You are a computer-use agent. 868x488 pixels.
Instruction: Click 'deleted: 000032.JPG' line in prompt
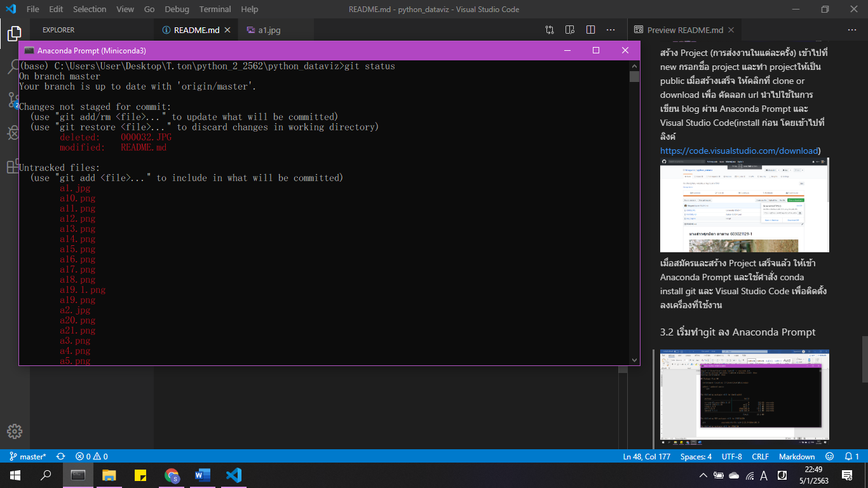[116, 137]
